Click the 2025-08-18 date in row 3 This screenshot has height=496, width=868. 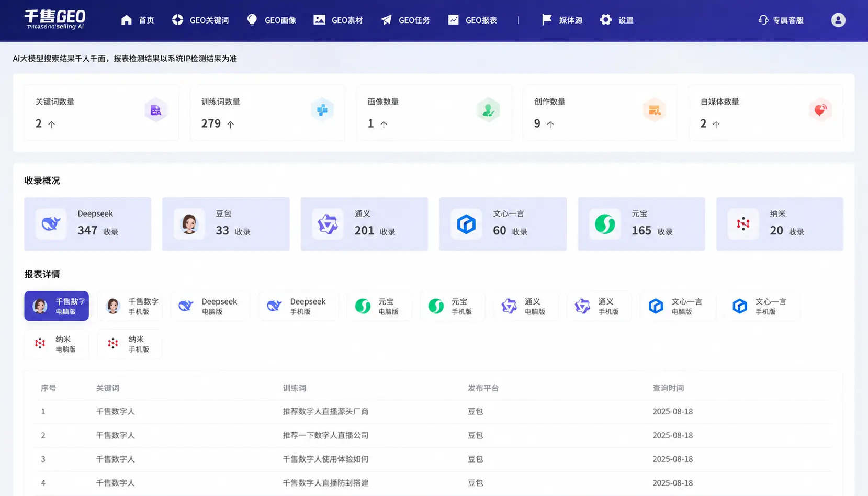[672, 459]
